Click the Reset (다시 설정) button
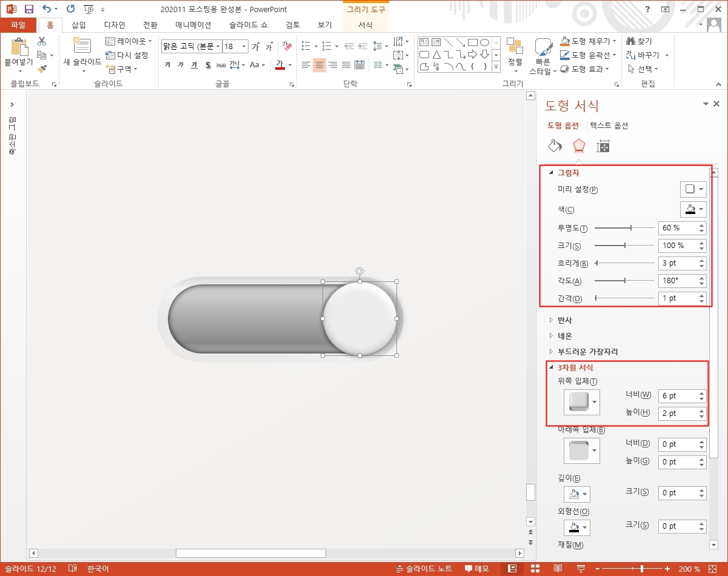This screenshot has height=576, width=728. [127, 55]
